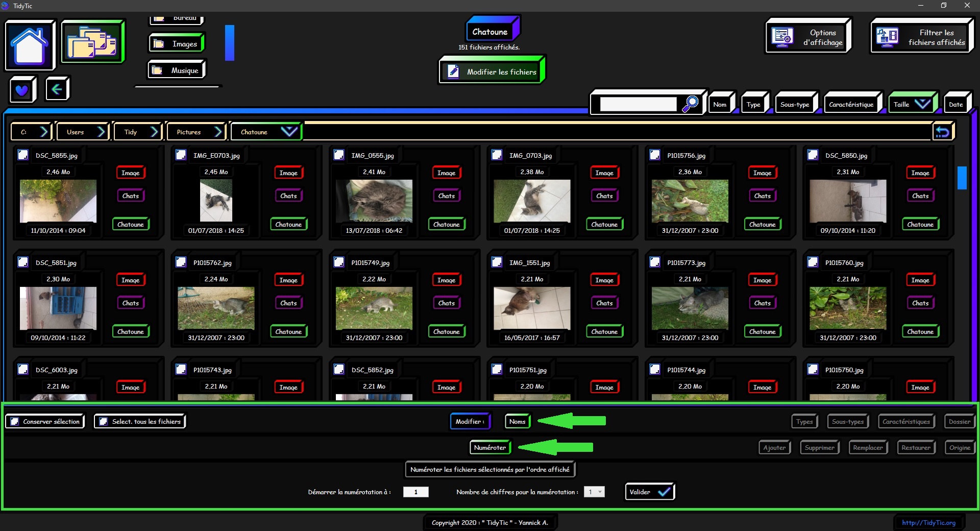Click the file list vertical scrollbar handle
The width and height of the screenshot is (980, 531).
[x=962, y=178]
